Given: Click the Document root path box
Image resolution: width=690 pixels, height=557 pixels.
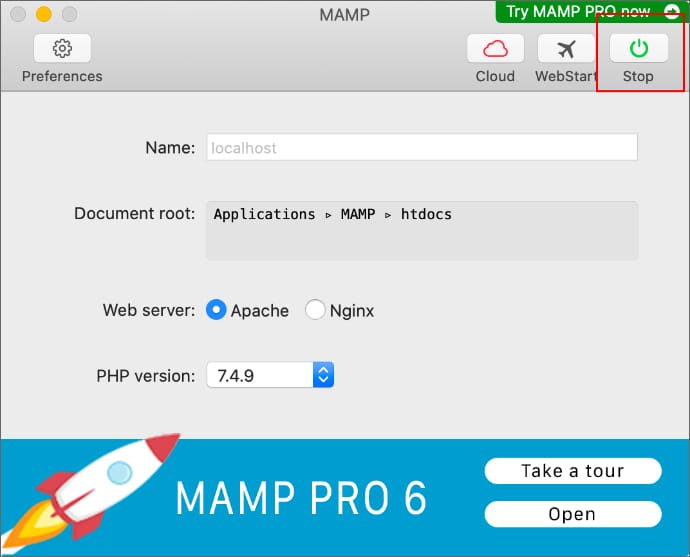Looking at the screenshot, I should pyautogui.click(x=421, y=240).
